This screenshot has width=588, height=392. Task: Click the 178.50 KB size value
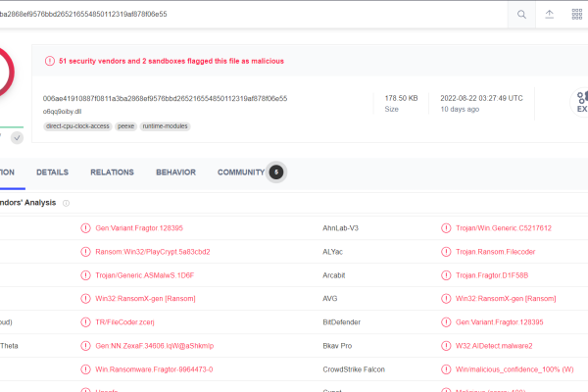pyautogui.click(x=401, y=98)
